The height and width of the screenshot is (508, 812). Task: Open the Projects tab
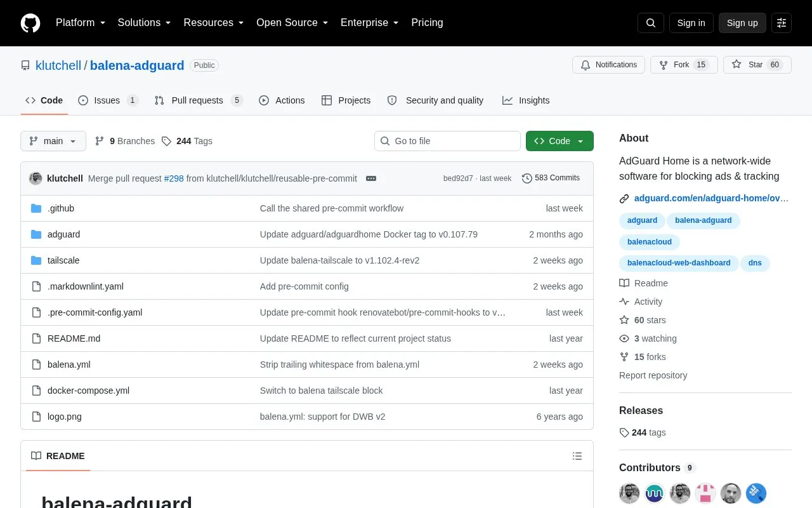(346, 100)
